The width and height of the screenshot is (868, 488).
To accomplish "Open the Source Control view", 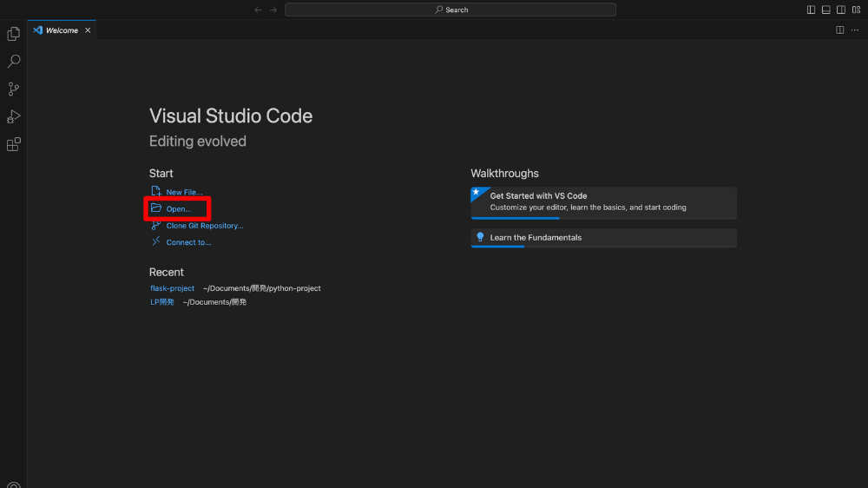I will (13, 89).
